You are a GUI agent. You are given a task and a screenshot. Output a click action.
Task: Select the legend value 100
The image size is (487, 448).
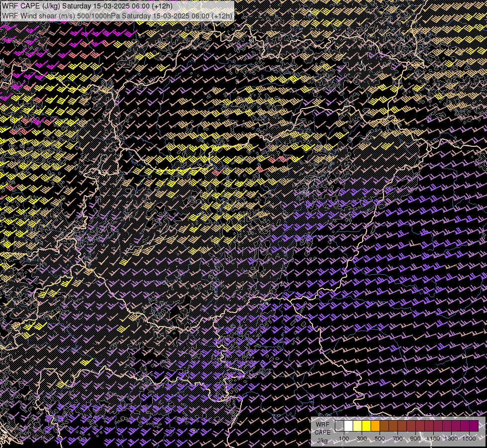344,439
